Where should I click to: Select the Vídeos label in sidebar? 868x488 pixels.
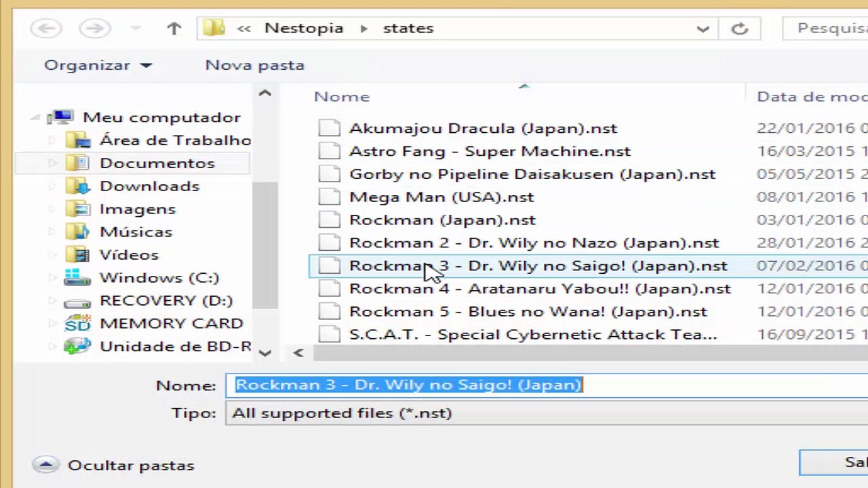click(129, 255)
